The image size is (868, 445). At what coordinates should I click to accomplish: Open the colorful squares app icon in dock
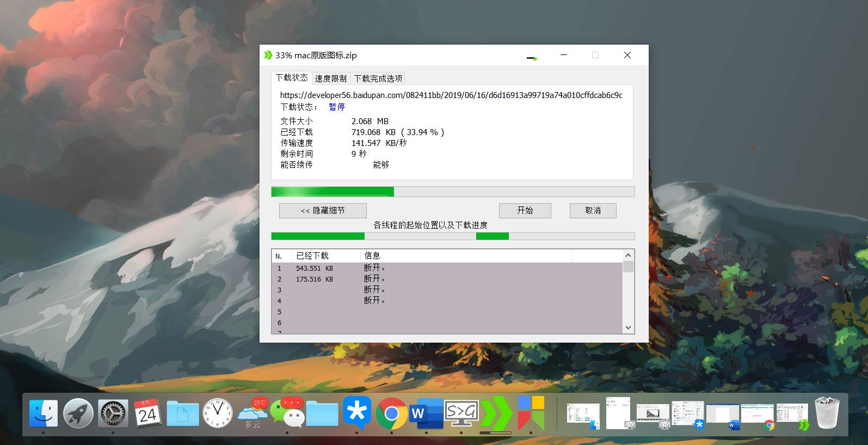tap(531, 412)
